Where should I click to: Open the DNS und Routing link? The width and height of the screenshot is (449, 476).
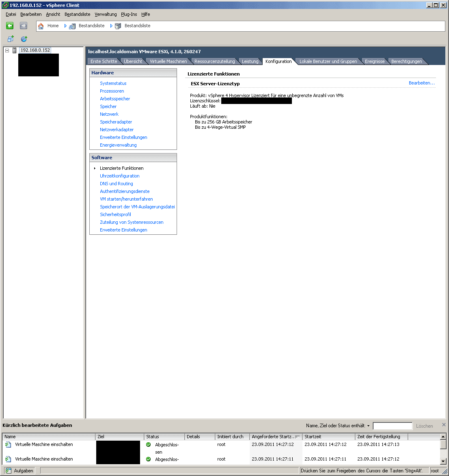pos(117,184)
